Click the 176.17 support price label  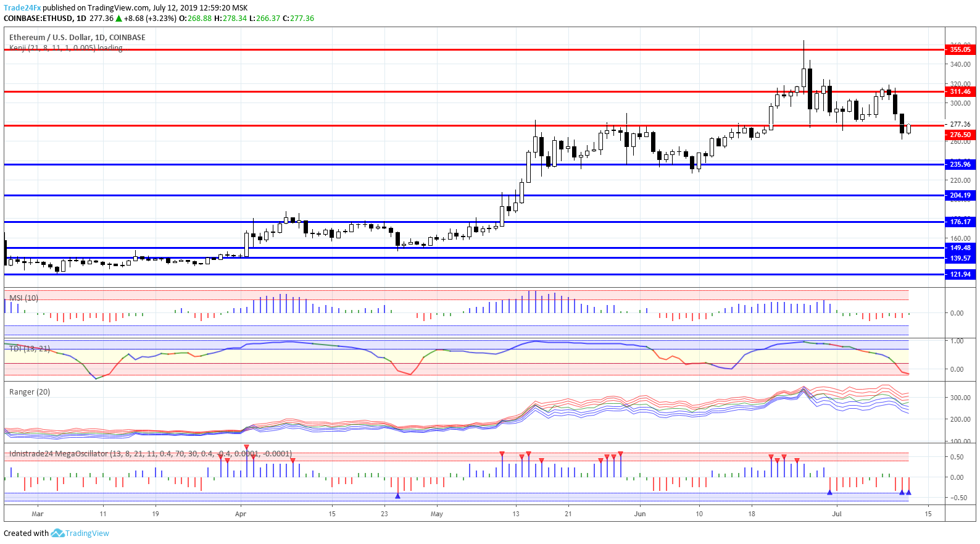pyautogui.click(x=960, y=222)
